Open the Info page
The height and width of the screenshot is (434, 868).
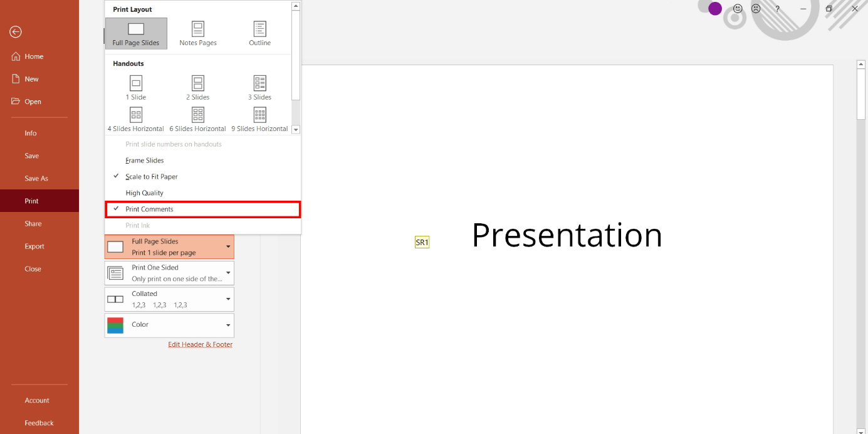coord(39,133)
